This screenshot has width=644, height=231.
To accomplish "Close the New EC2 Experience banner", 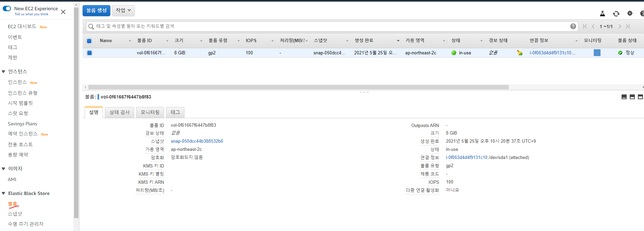I will click(x=63, y=12).
